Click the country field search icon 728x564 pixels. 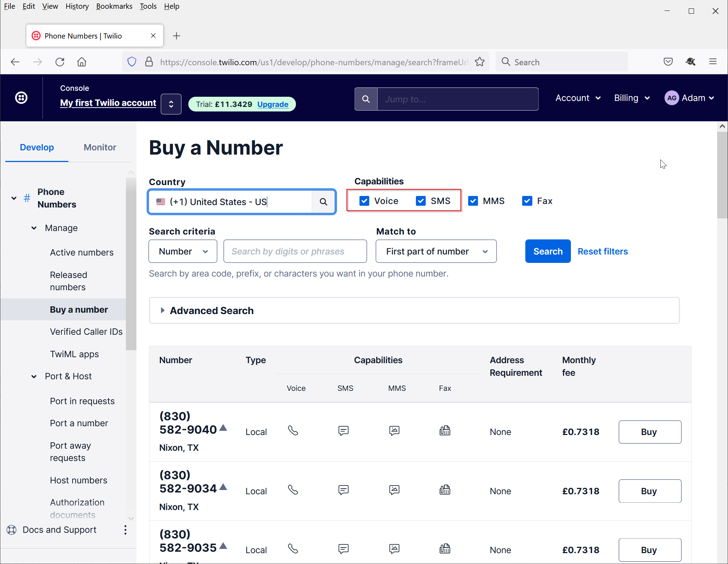tap(323, 202)
